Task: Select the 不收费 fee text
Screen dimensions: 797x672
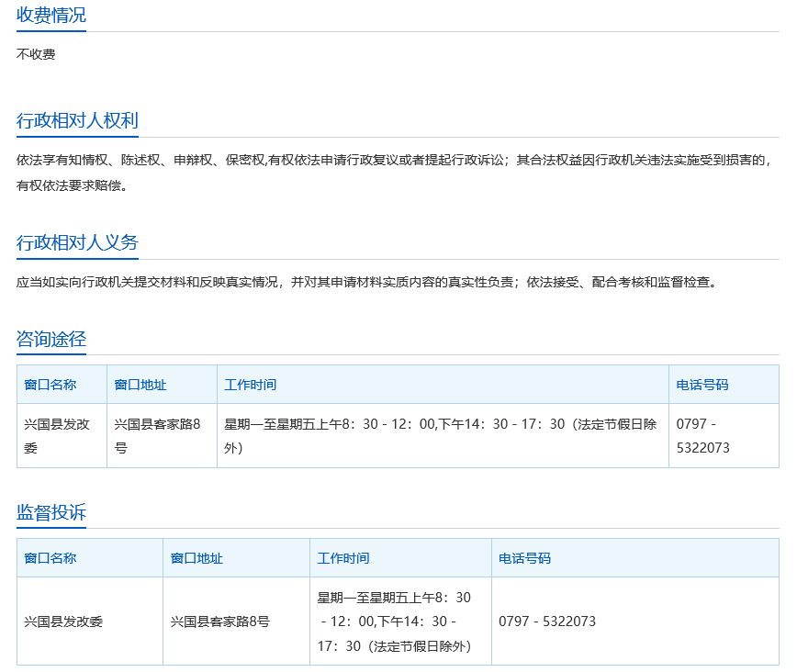Action: [x=36, y=55]
